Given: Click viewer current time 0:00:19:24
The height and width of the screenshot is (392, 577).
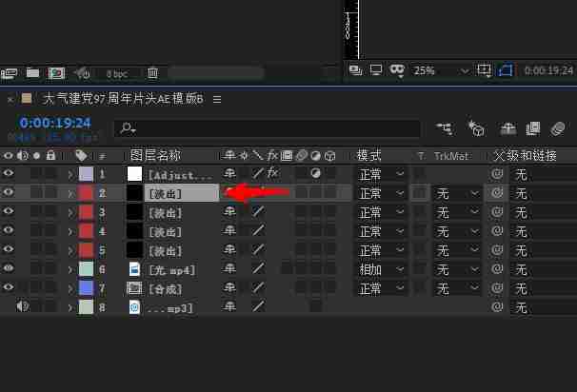Looking at the screenshot, I should click(x=548, y=70).
